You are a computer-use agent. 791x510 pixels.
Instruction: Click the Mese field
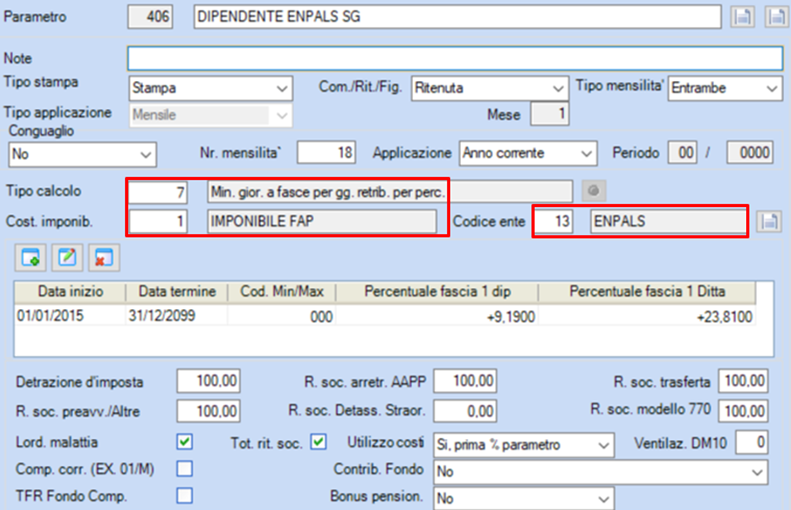tap(550, 114)
